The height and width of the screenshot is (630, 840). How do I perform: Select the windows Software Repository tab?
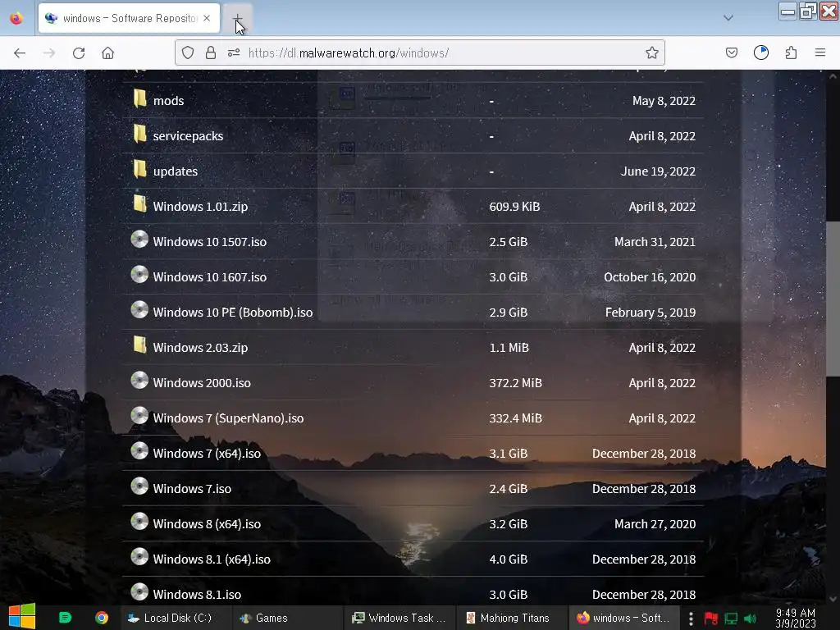[129, 18]
